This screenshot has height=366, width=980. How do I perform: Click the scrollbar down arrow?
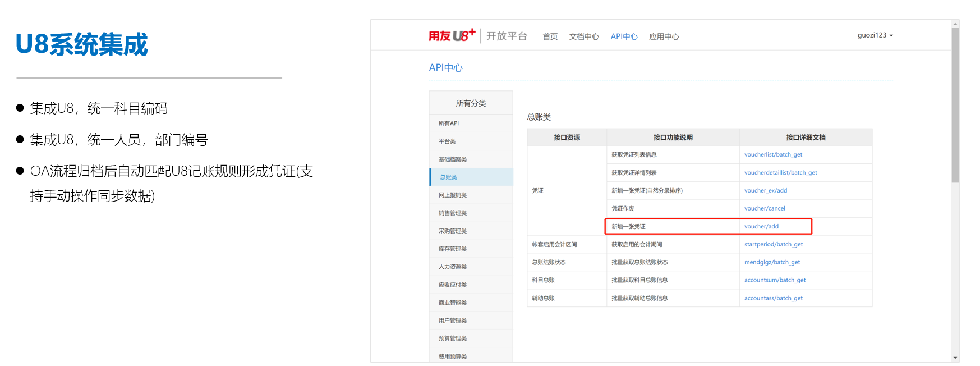click(x=955, y=358)
